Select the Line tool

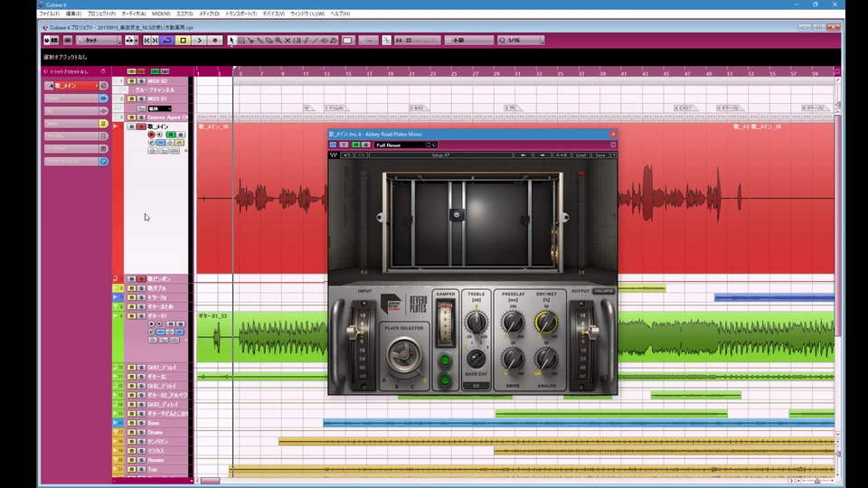(x=316, y=41)
